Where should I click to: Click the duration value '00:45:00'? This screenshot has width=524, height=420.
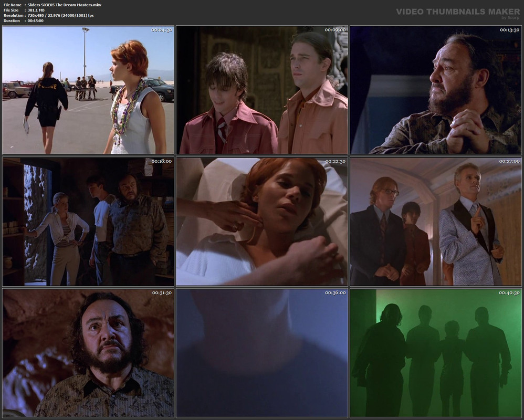(35, 20)
